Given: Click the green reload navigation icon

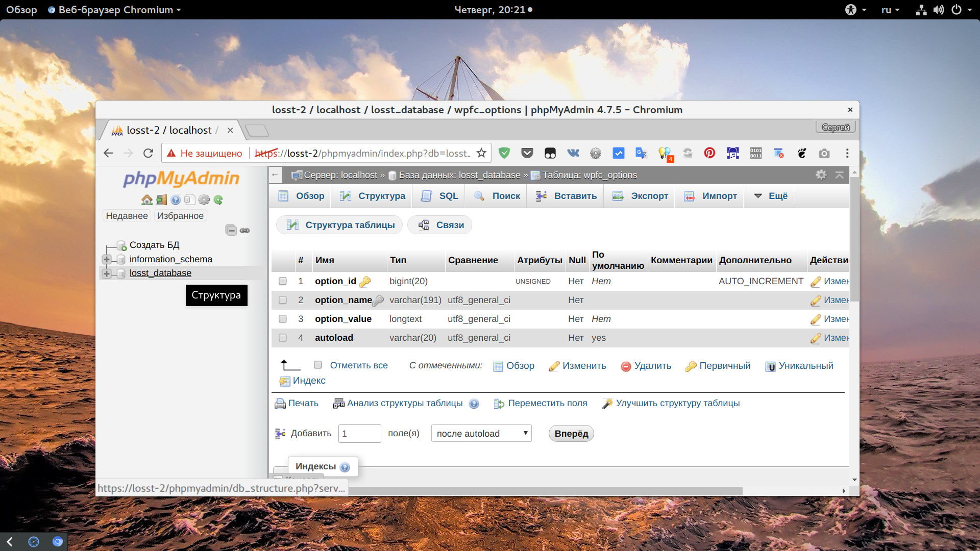Looking at the screenshot, I should click(x=218, y=199).
